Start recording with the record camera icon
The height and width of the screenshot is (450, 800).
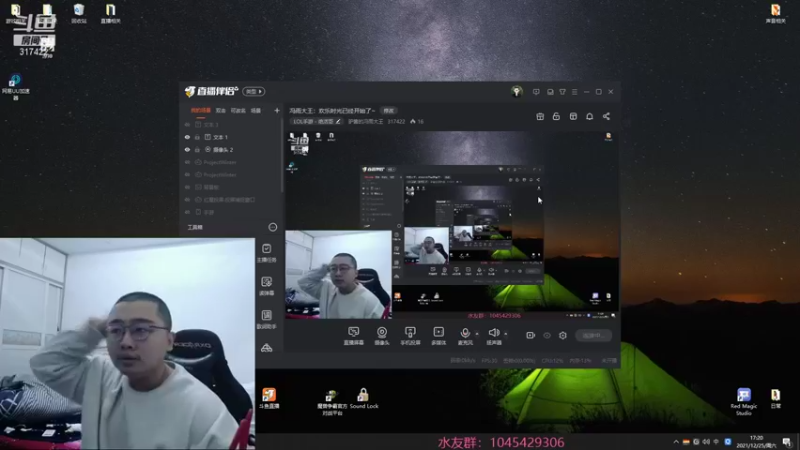point(531,335)
